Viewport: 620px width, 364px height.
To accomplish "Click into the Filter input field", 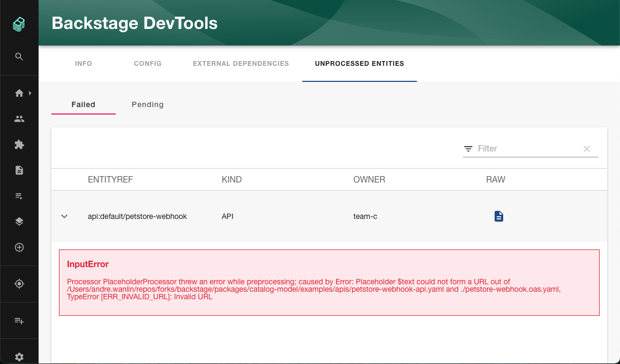I will [x=527, y=148].
